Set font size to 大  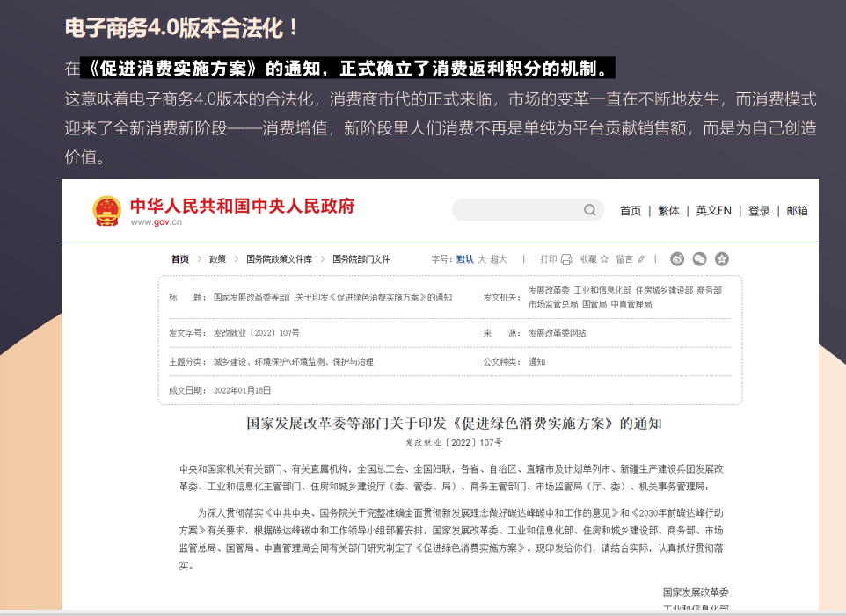[482, 259]
